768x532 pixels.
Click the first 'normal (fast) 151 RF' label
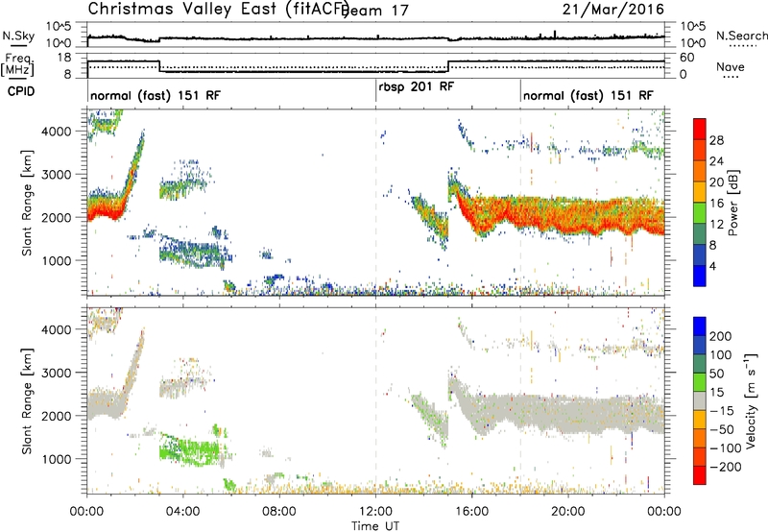coord(156,95)
